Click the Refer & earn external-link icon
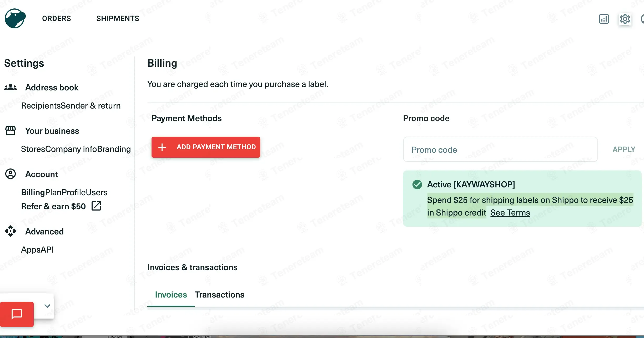This screenshot has width=644, height=338. pyautogui.click(x=96, y=206)
